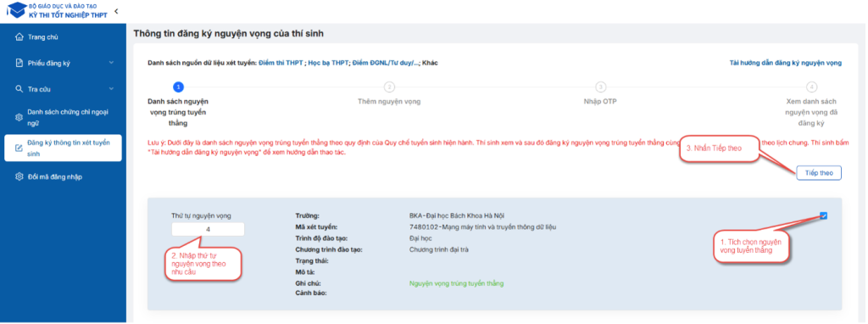Click the Trang chủ home icon
This screenshot has height=324, width=868.
point(19,37)
